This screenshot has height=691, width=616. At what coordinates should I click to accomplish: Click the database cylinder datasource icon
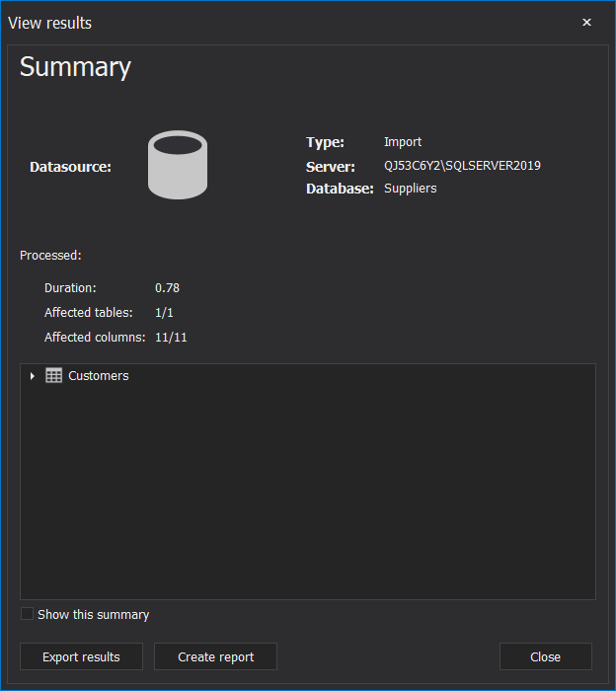(178, 165)
